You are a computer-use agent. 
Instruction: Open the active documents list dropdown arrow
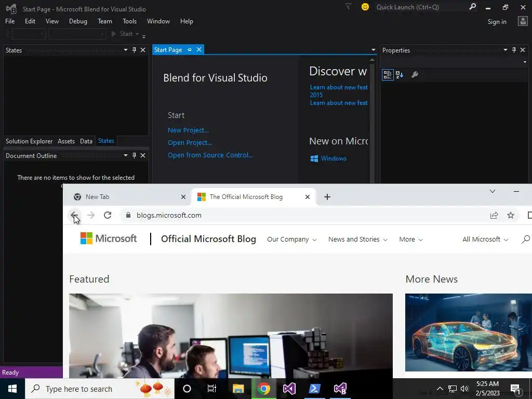click(373, 50)
